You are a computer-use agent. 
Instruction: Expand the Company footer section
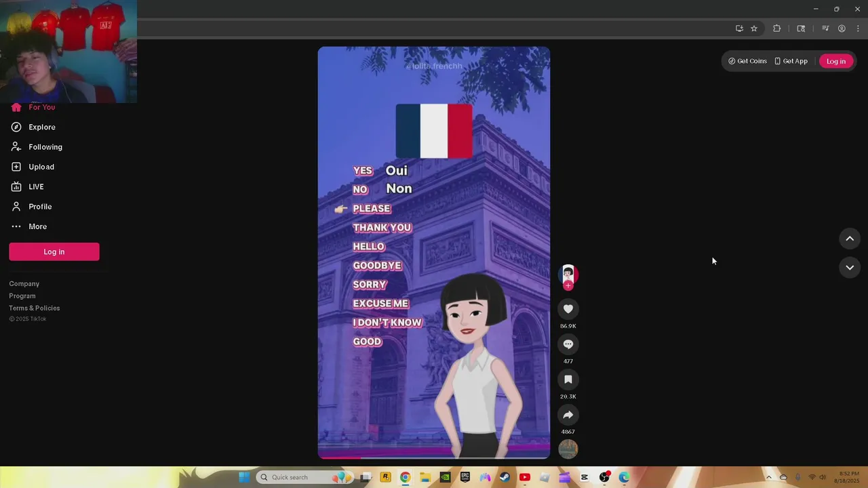tap(24, 284)
